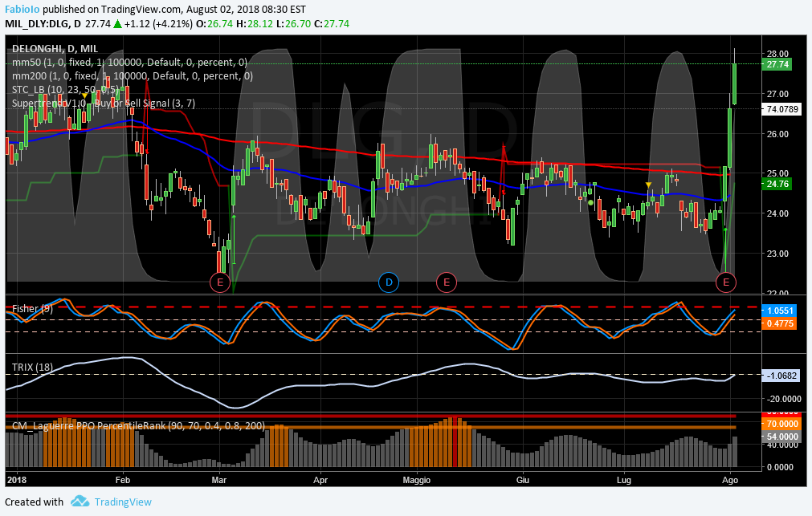The width and height of the screenshot is (812, 516).
Task: Click the open value O:26.74
Action: click(x=214, y=24)
